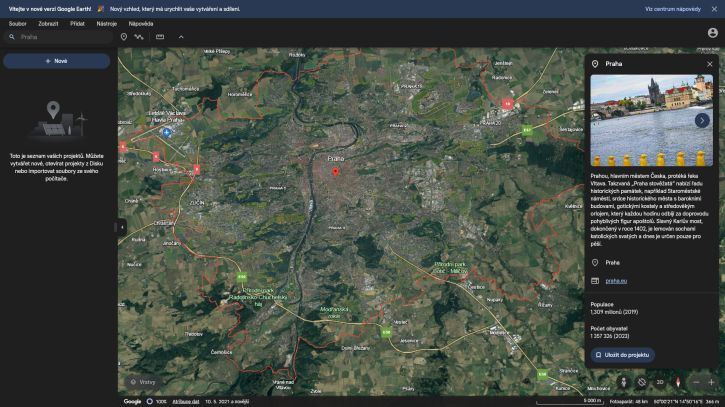Click the location pin icon in card header
Screen dimensions: 725x407
click(595, 64)
